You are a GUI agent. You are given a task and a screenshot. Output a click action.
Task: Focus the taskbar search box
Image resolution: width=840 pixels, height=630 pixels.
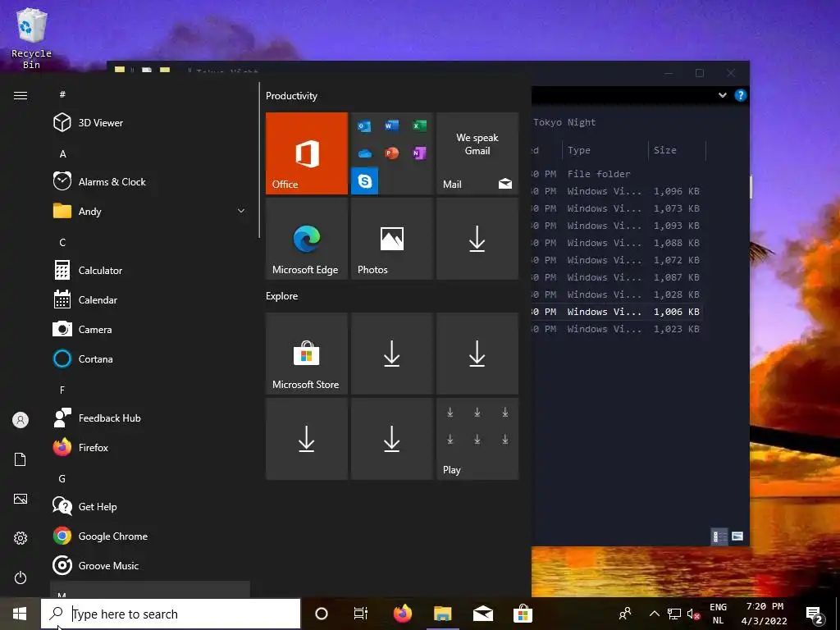171,614
